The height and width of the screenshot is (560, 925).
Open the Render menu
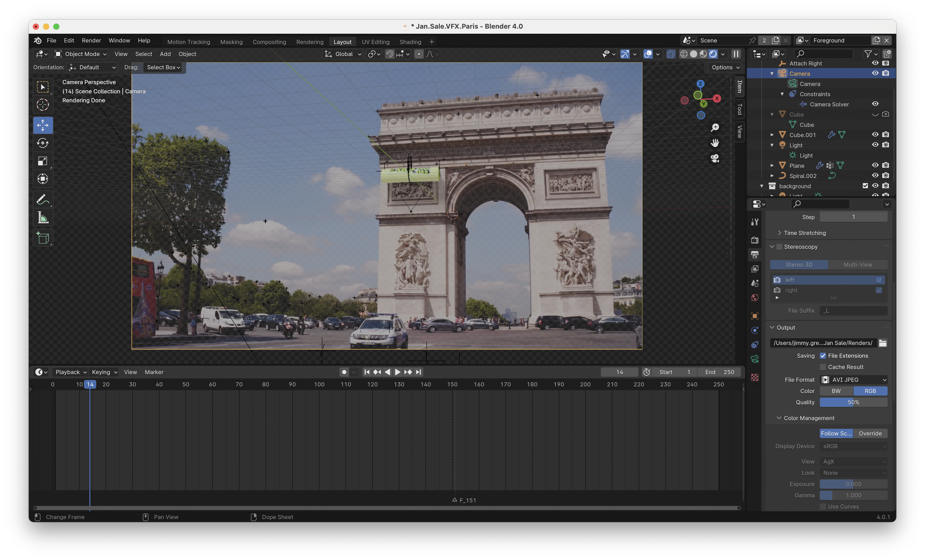91,41
